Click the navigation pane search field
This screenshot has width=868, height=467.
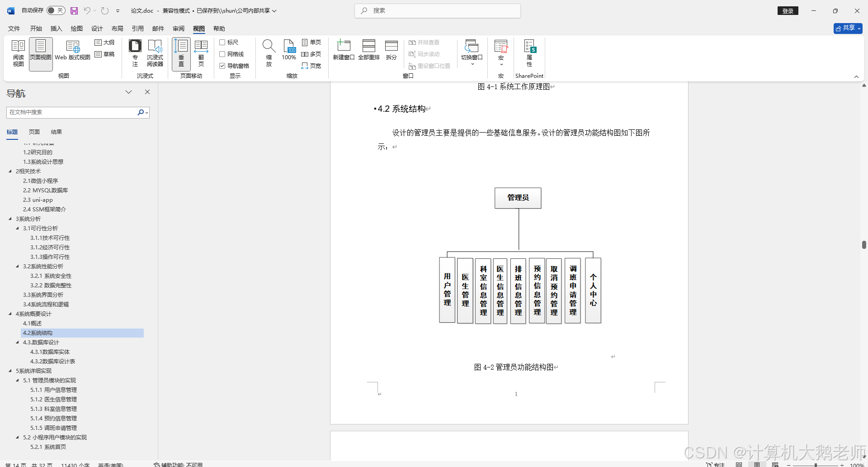click(x=72, y=112)
